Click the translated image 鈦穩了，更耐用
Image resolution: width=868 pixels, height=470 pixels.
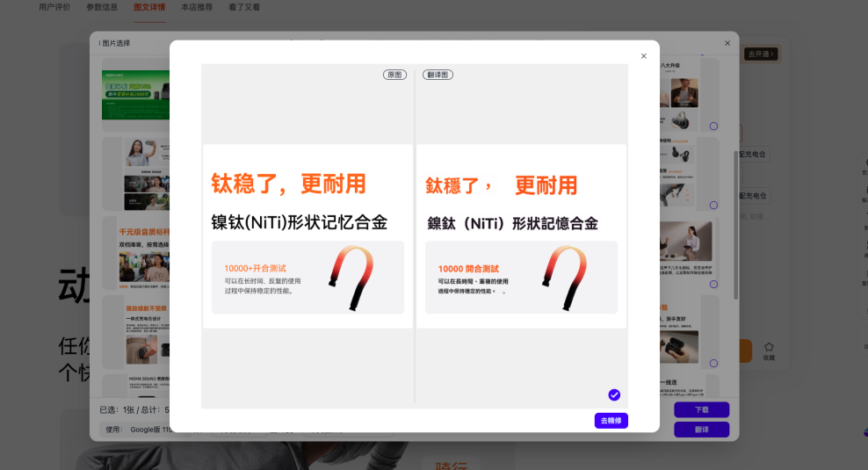coord(522,236)
